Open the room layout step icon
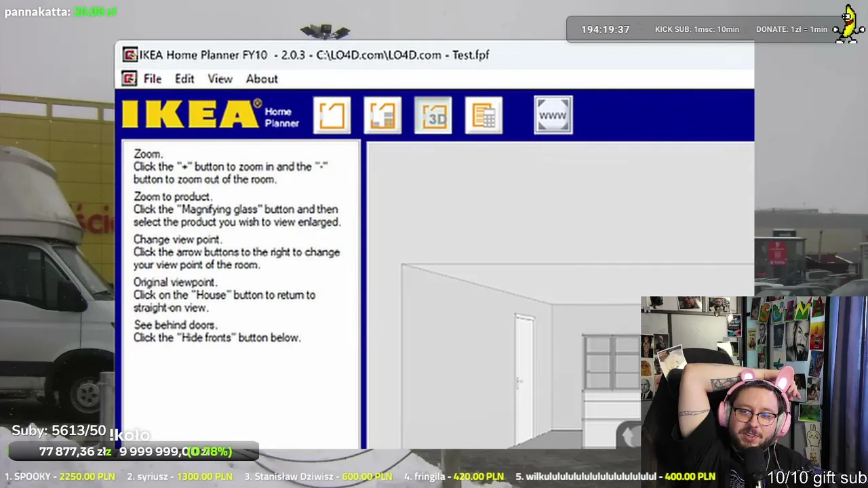 pos(332,115)
